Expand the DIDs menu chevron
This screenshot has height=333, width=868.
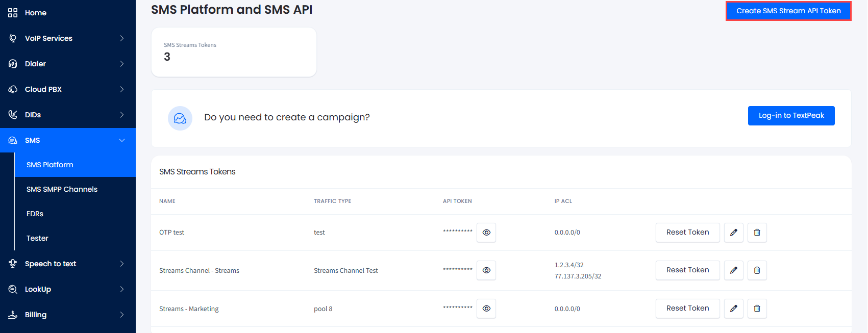pyautogui.click(x=122, y=115)
